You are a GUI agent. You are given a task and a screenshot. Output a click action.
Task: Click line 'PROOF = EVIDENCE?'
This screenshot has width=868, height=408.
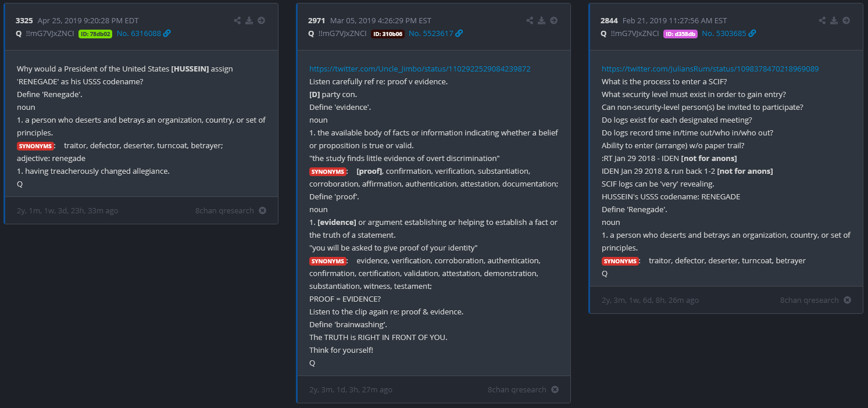tap(345, 299)
